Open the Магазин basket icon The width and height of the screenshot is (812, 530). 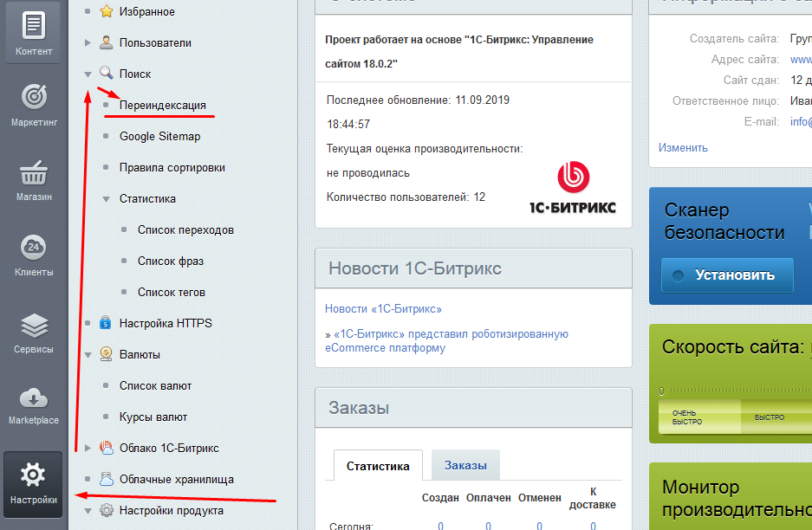[34, 172]
